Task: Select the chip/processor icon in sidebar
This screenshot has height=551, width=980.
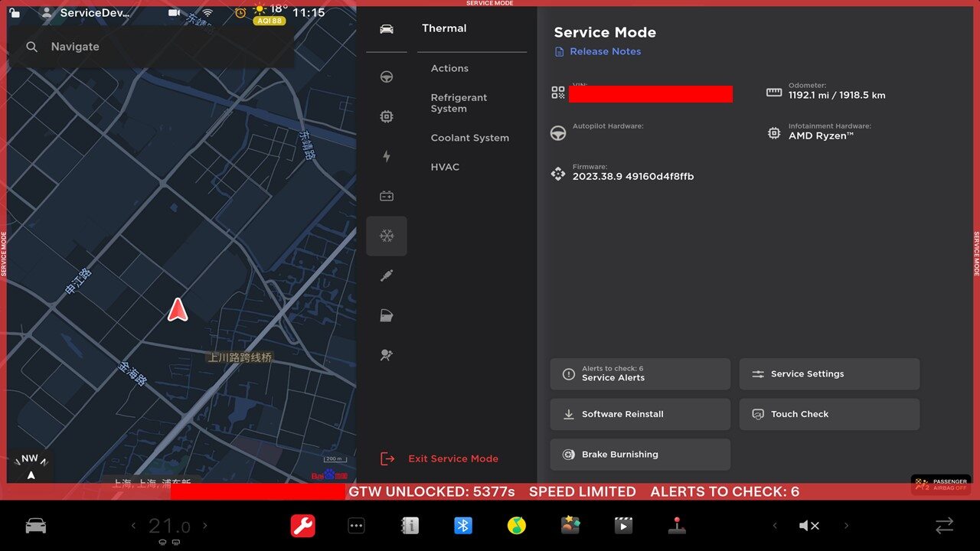Action: tap(387, 117)
